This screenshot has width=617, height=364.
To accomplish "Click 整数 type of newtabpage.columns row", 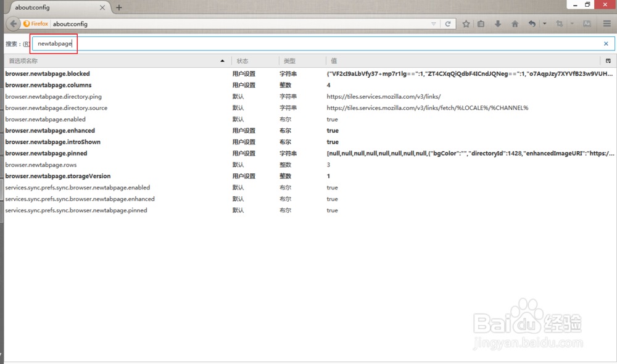I will click(285, 85).
